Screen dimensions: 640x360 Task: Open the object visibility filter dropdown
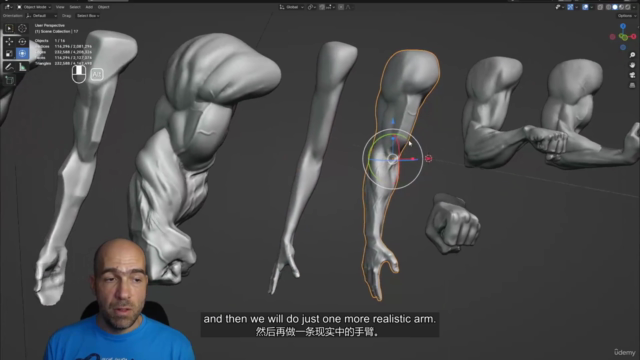coord(559,7)
